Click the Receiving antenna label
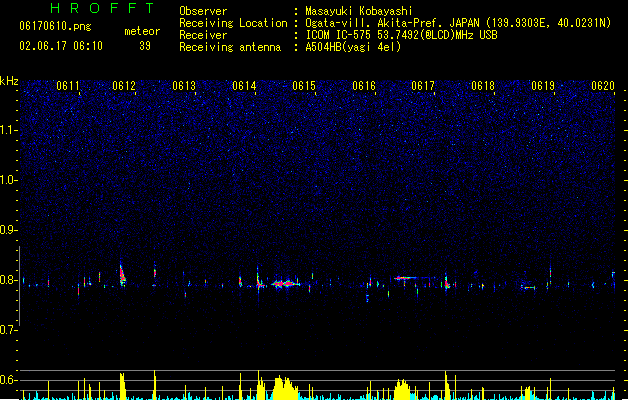This screenshot has height=400, width=629. [230, 47]
